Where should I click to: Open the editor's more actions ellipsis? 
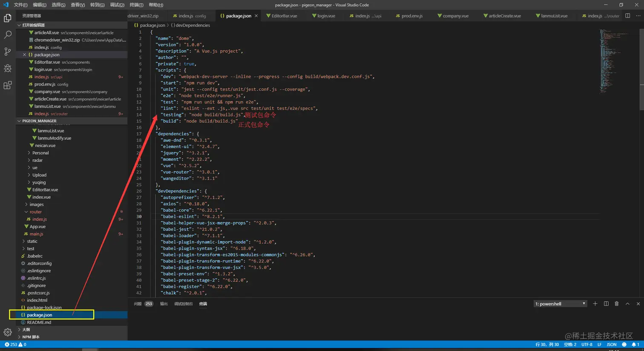coord(638,16)
